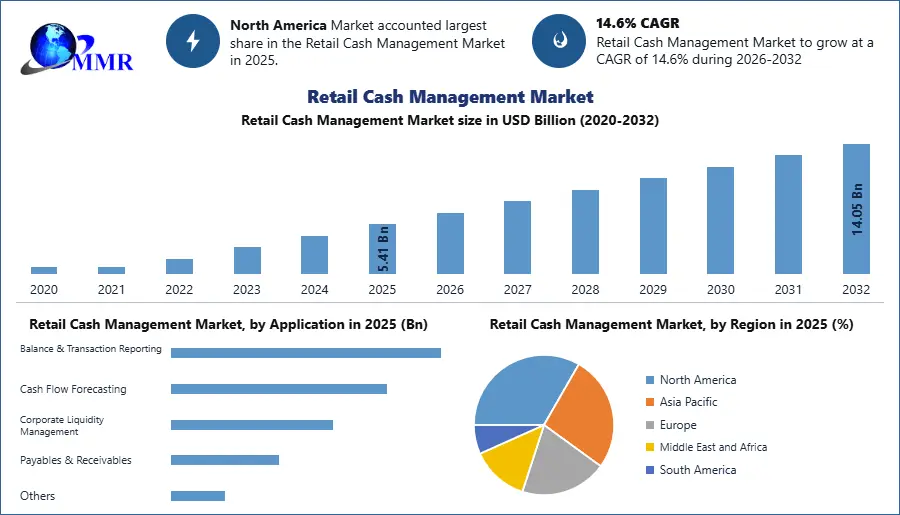This screenshot has height=515, width=900.
Task: Click the market size in USD Billion subtitle
Action: click(x=450, y=121)
